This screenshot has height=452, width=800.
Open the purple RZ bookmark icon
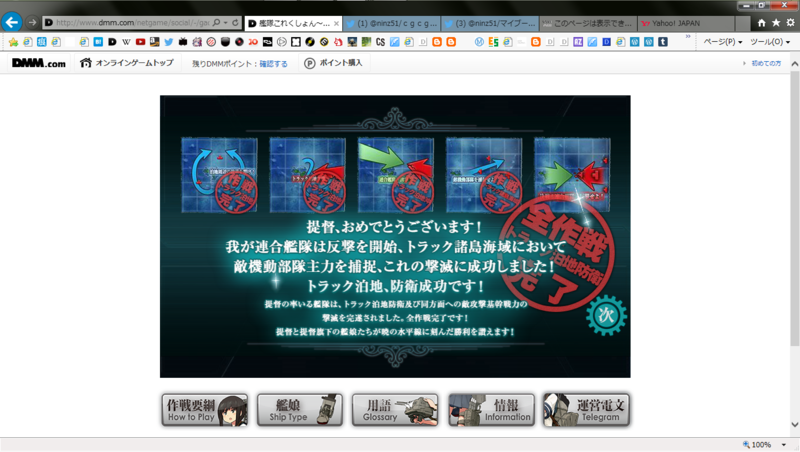(578, 42)
